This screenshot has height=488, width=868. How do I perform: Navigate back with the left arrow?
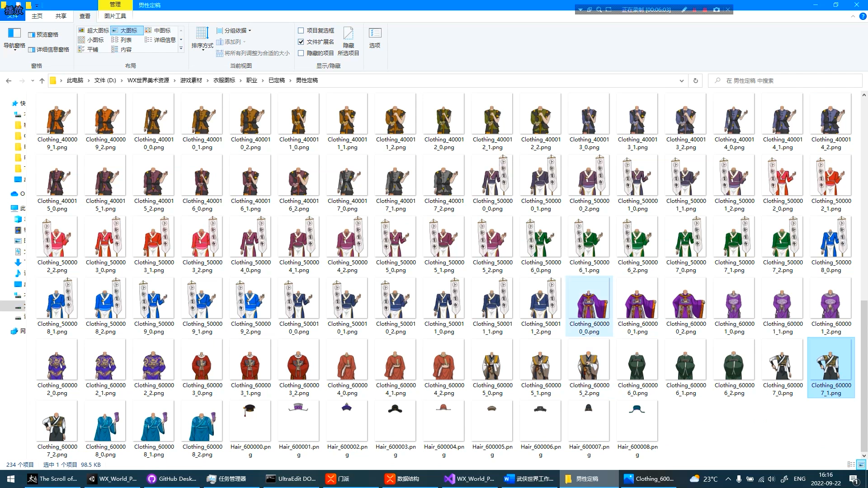pos(9,80)
